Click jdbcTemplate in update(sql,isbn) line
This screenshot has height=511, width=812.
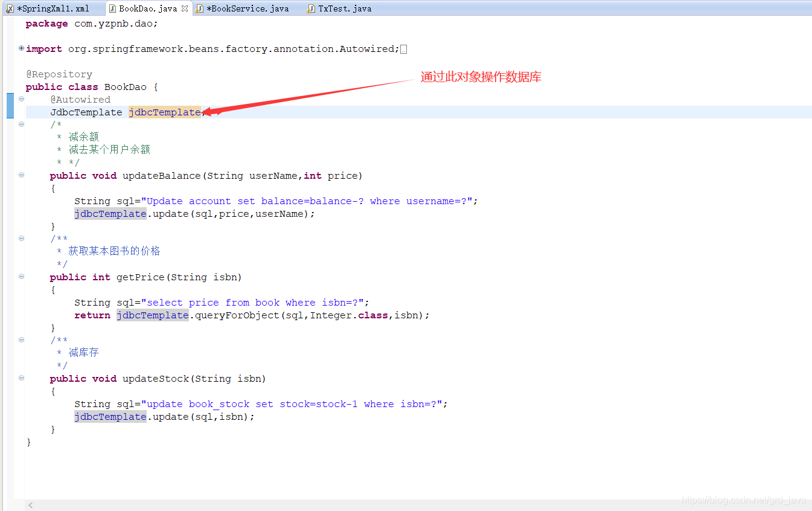pos(110,417)
